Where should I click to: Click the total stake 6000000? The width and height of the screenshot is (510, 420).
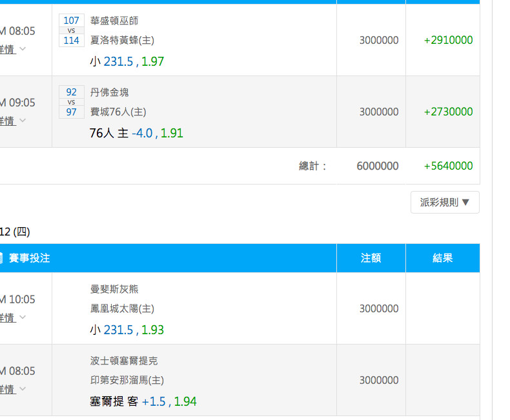pyautogui.click(x=378, y=166)
